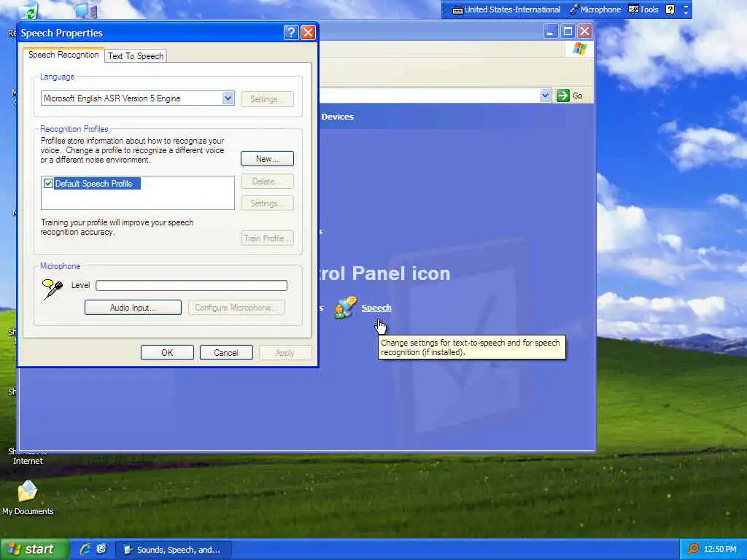Click the Apply button

[x=285, y=353]
